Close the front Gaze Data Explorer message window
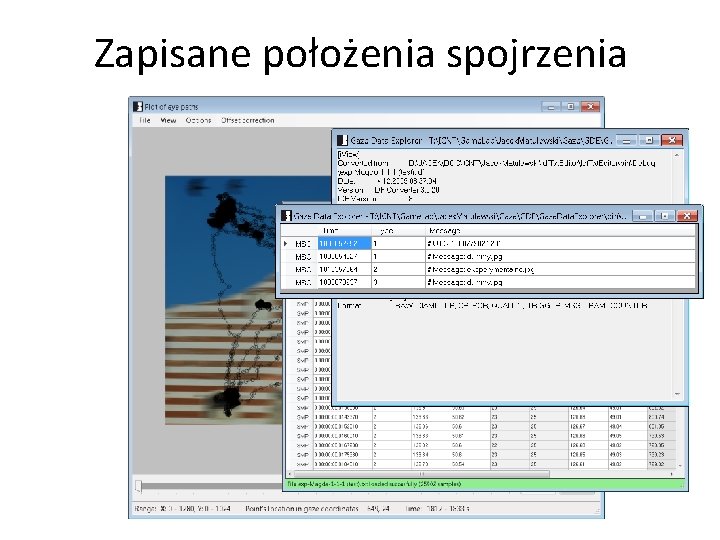The height and width of the screenshot is (540, 720). click(687, 216)
